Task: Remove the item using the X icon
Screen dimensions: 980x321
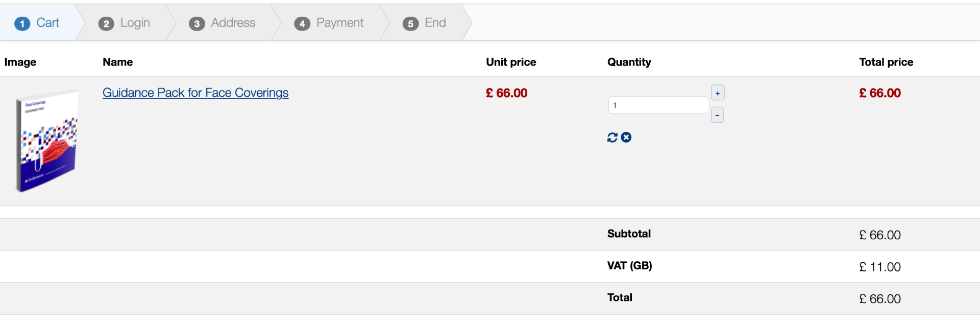Action: (x=626, y=137)
